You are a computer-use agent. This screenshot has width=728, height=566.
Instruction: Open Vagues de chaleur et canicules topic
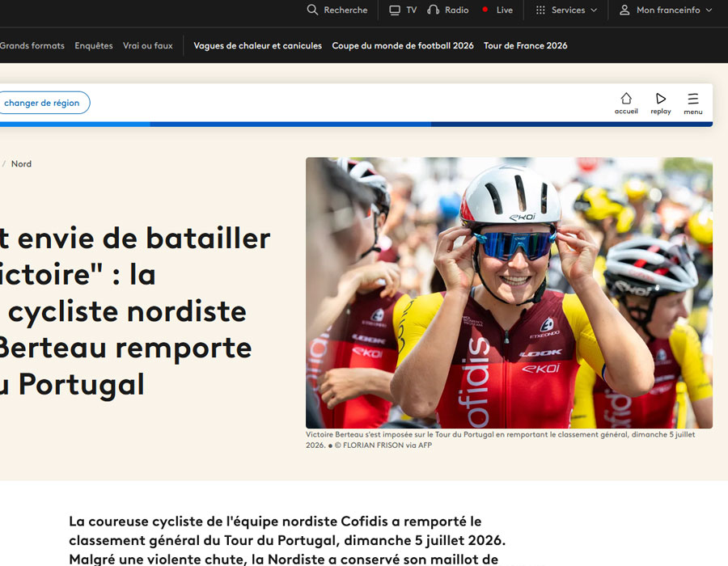click(x=258, y=45)
